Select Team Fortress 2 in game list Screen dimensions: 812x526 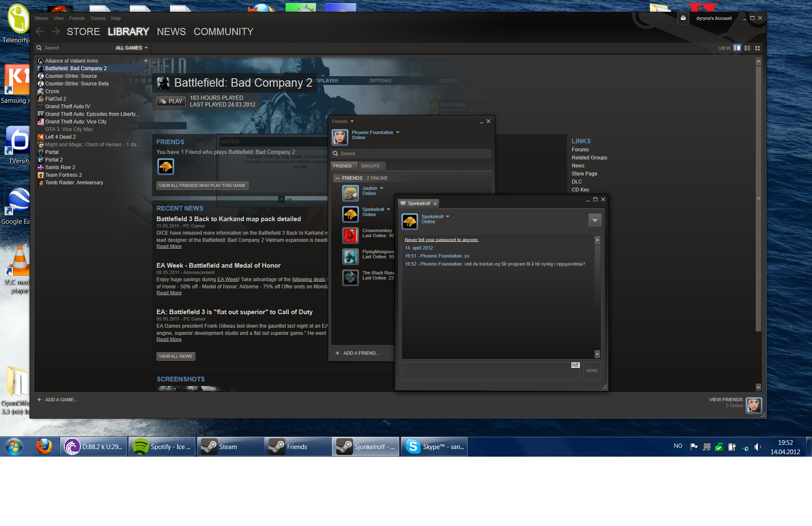click(x=63, y=175)
